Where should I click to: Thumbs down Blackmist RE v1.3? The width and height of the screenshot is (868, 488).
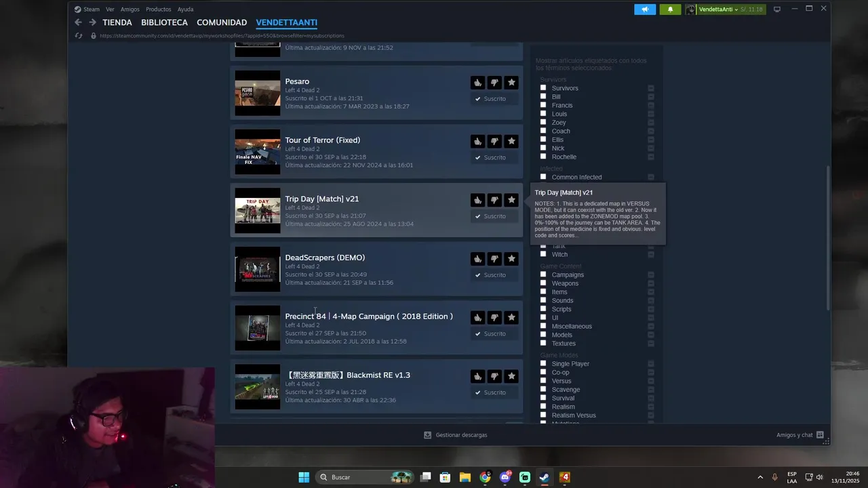click(x=494, y=376)
